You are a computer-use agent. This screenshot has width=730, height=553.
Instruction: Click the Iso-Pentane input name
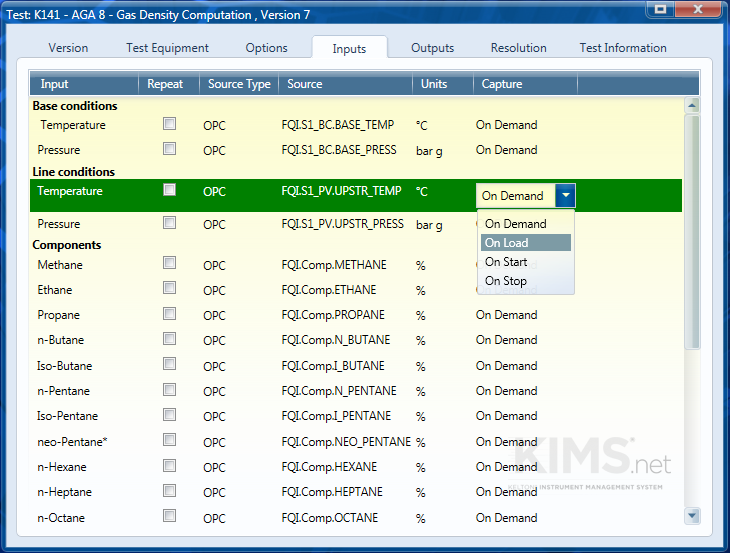coord(68,416)
